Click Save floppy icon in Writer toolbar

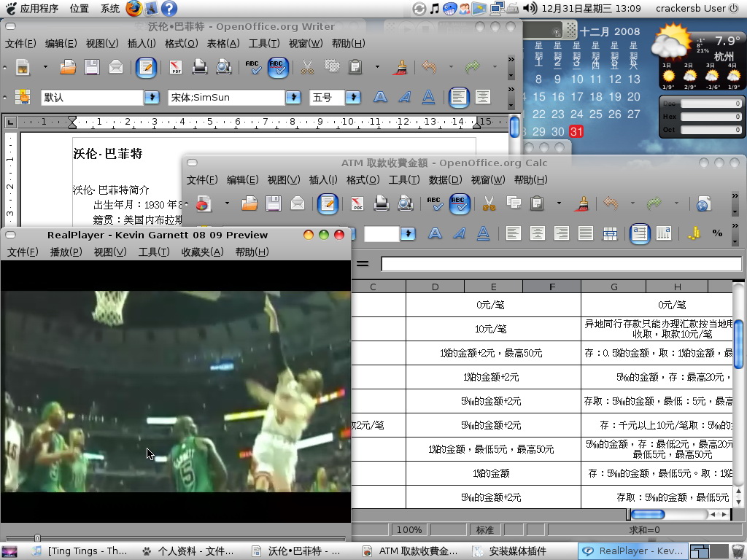pos(92,67)
